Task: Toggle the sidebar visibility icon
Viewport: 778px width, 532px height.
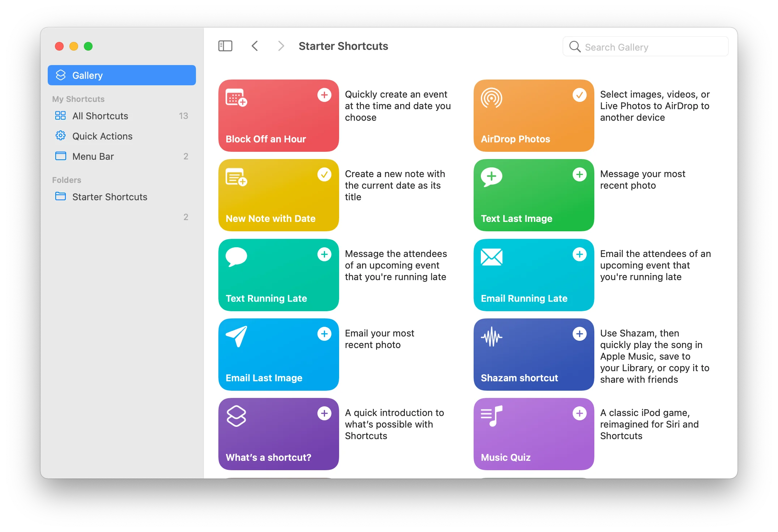Action: tap(225, 46)
